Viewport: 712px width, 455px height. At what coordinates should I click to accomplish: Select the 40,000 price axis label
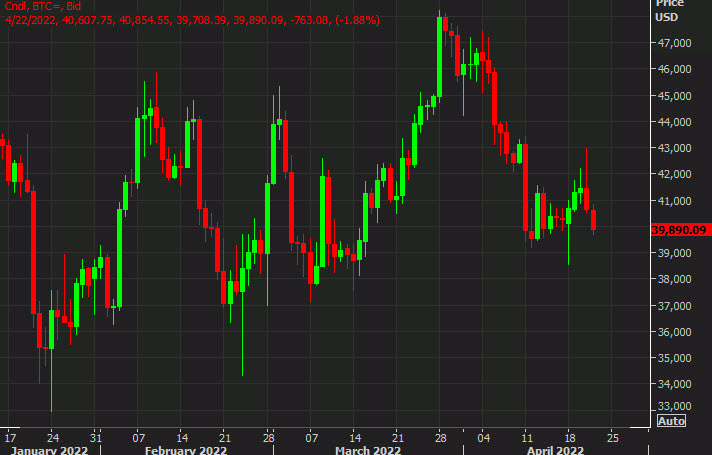(x=675, y=200)
